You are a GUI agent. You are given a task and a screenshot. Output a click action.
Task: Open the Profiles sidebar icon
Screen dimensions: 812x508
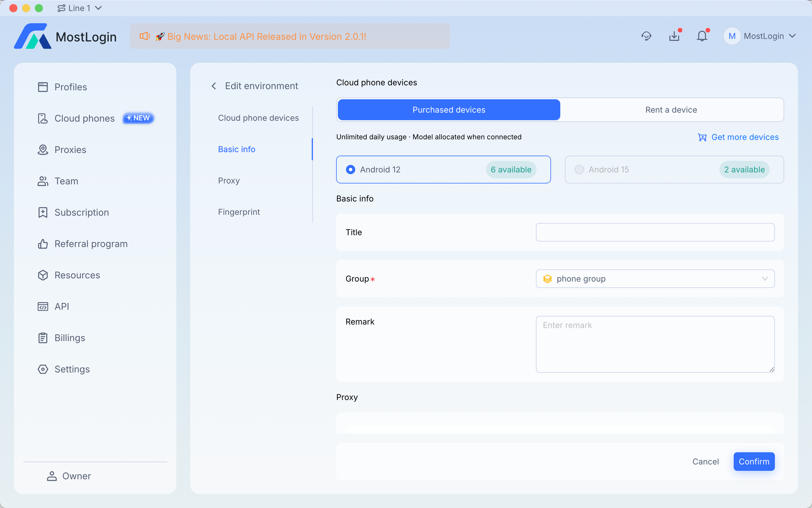[x=43, y=87]
